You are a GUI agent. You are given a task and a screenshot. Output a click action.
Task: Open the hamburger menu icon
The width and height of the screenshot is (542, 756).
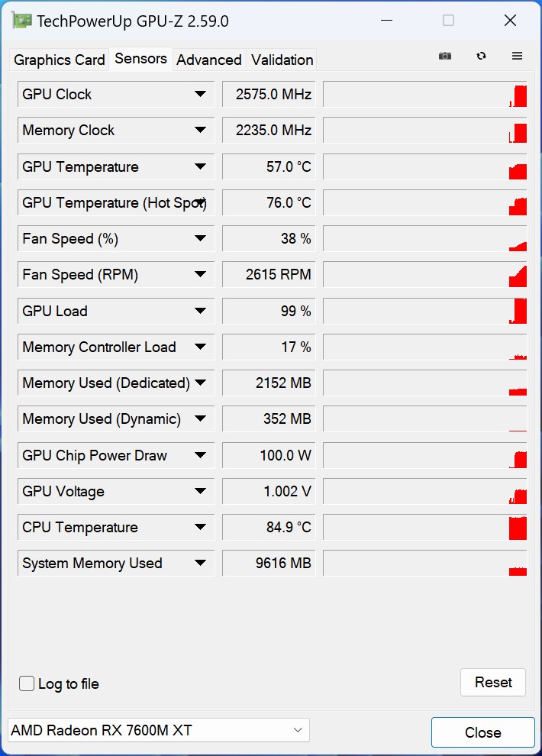pos(517,56)
